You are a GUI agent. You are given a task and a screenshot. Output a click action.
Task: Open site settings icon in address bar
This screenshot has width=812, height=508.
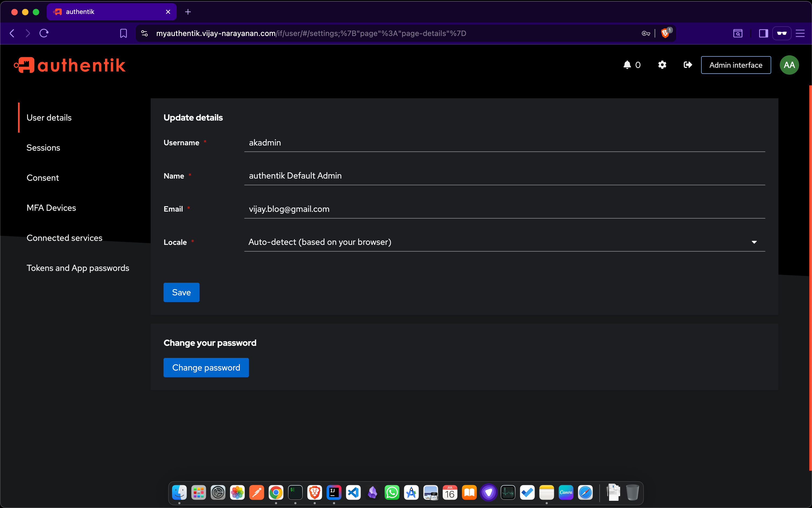tap(144, 33)
